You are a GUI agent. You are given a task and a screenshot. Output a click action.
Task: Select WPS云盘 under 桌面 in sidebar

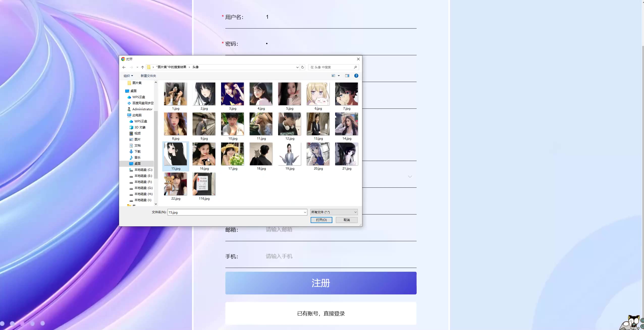tap(139, 97)
